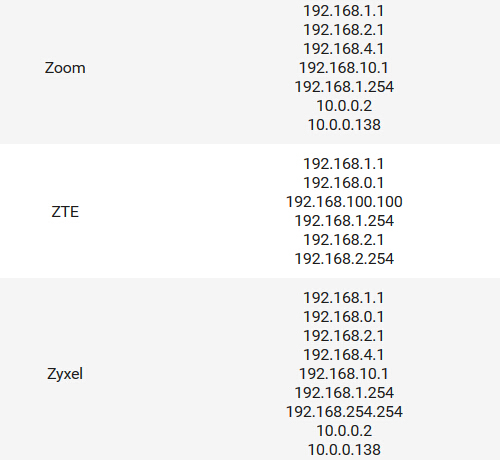The height and width of the screenshot is (460, 500).
Task: Click 192.168.2.254 in the ZTE row
Action: pos(344,259)
